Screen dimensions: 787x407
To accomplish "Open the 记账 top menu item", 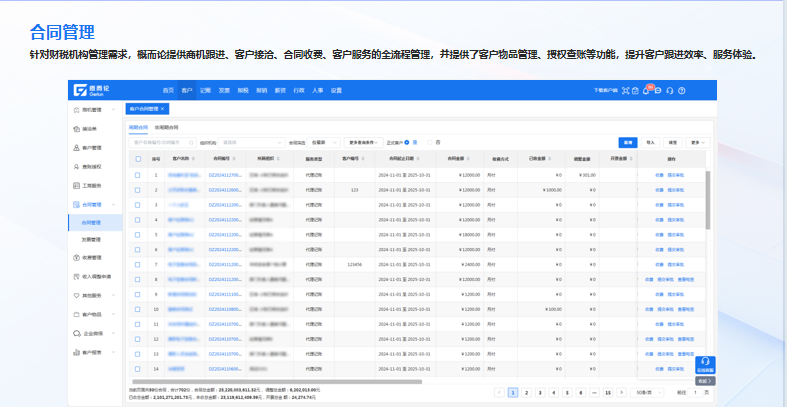I will click(205, 90).
